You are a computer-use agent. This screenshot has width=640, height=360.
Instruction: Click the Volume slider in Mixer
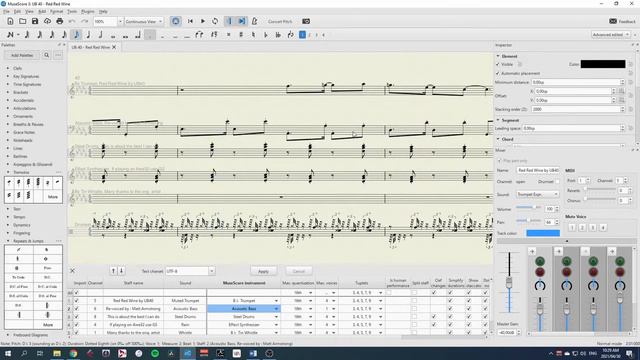tap(529, 207)
